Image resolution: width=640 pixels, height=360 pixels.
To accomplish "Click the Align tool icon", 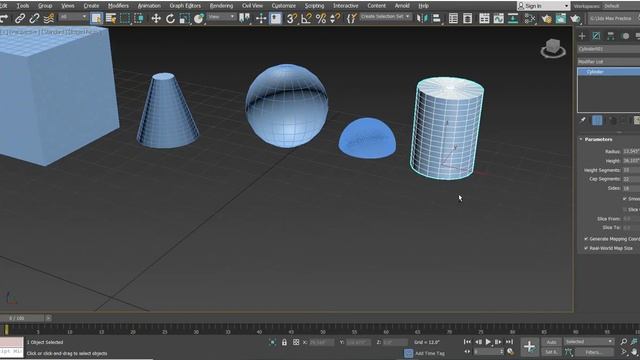I will pos(436,18).
